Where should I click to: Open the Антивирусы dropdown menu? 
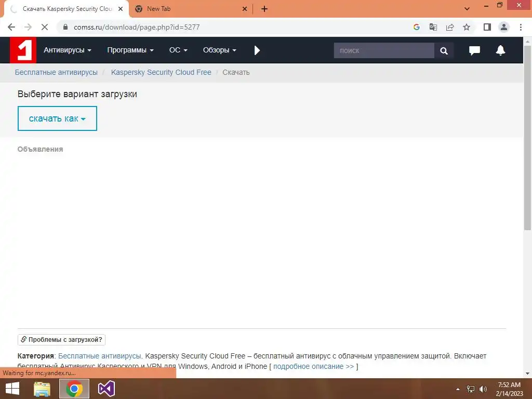tap(67, 50)
